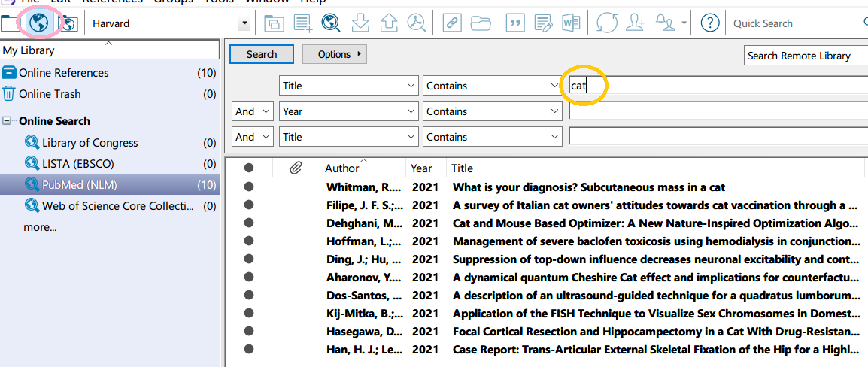Screen dimensions: 868x367
Task: Click the Open Link chain icon
Action: click(453, 23)
